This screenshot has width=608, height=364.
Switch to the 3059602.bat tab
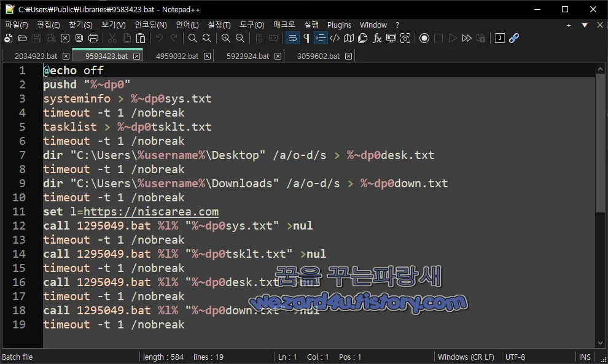[318, 56]
